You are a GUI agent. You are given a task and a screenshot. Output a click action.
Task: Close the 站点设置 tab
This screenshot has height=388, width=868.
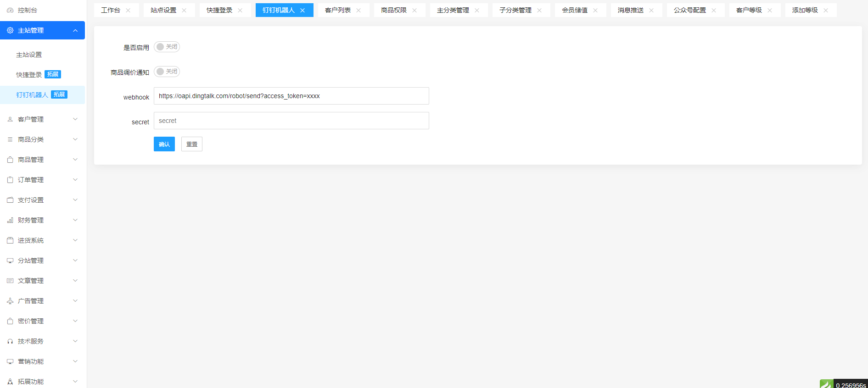coord(184,10)
